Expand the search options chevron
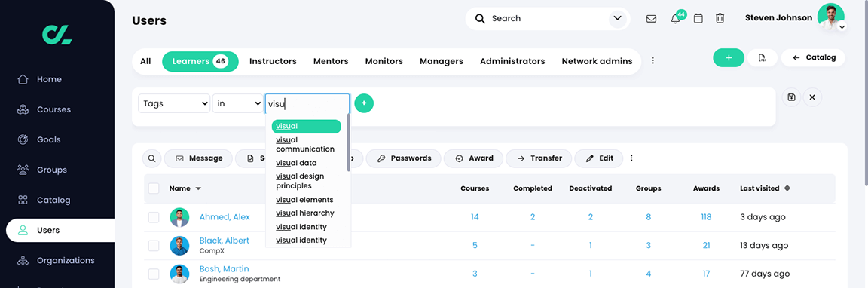 click(x=616, y=18)
